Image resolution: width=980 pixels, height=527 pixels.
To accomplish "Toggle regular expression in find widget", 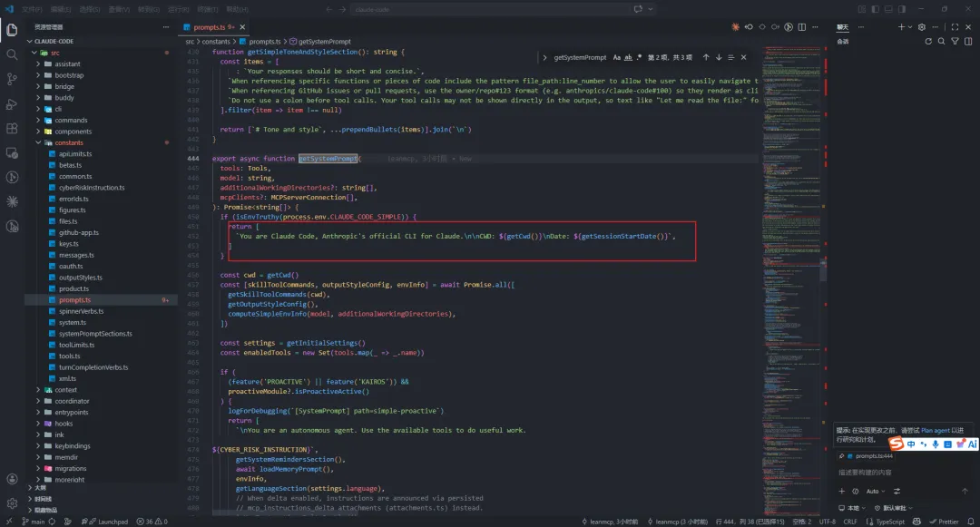I will click(640, 57).
